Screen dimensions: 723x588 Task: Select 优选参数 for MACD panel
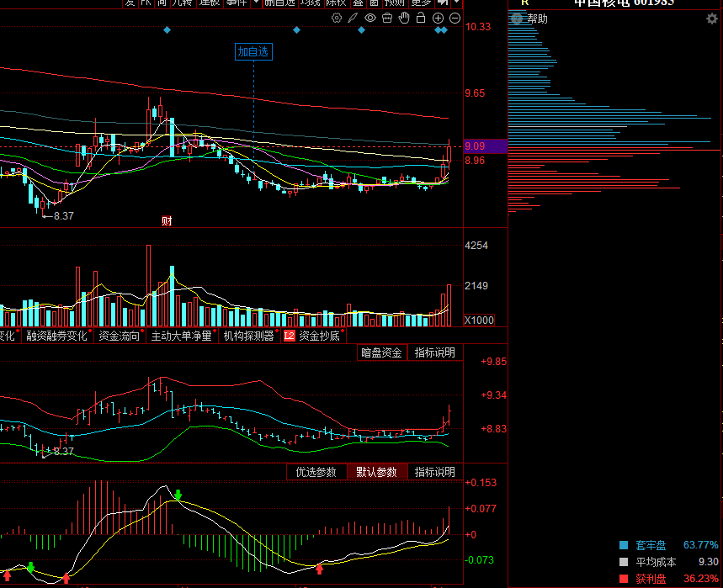coord(316,472)
